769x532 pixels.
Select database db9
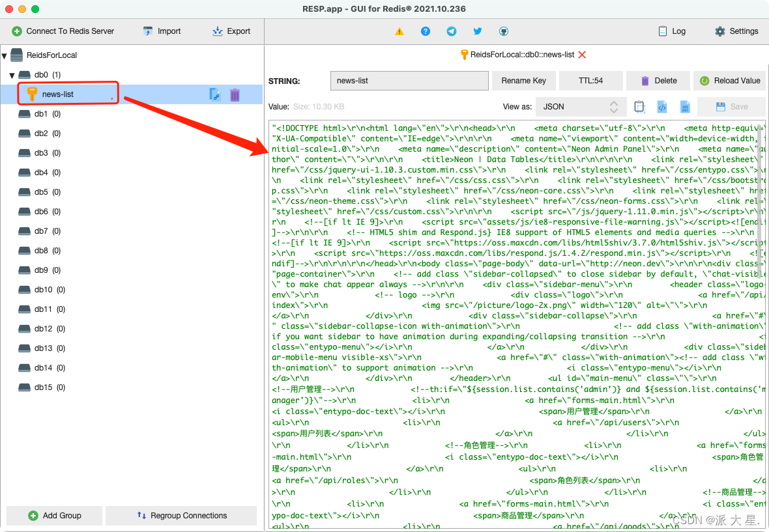click(47, 270)
